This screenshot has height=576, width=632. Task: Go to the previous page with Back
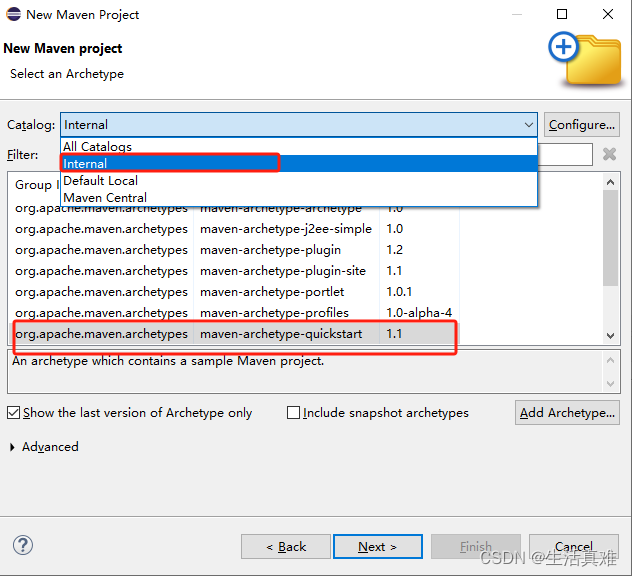pos(286,547)
